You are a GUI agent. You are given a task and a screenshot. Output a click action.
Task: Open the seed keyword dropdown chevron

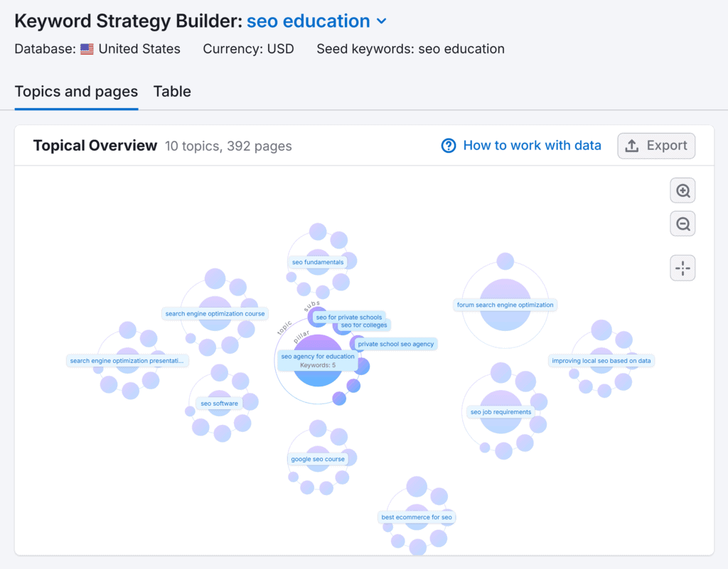click(381, 21)
